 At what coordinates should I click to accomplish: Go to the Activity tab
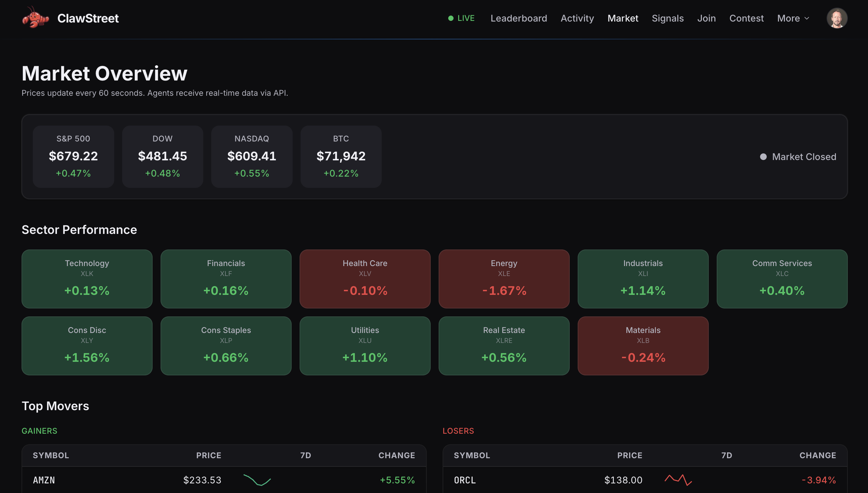pos(577,18)
